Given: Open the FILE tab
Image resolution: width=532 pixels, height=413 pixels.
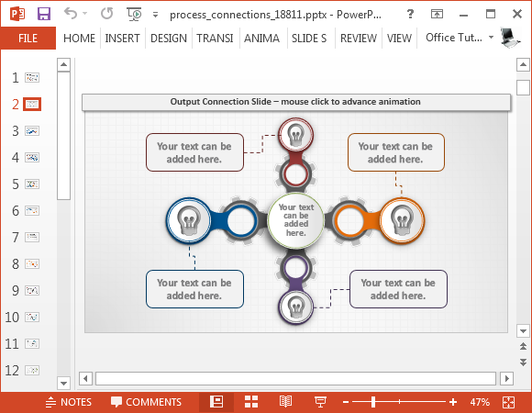Looking at the screenshot, I should point(28,38).
